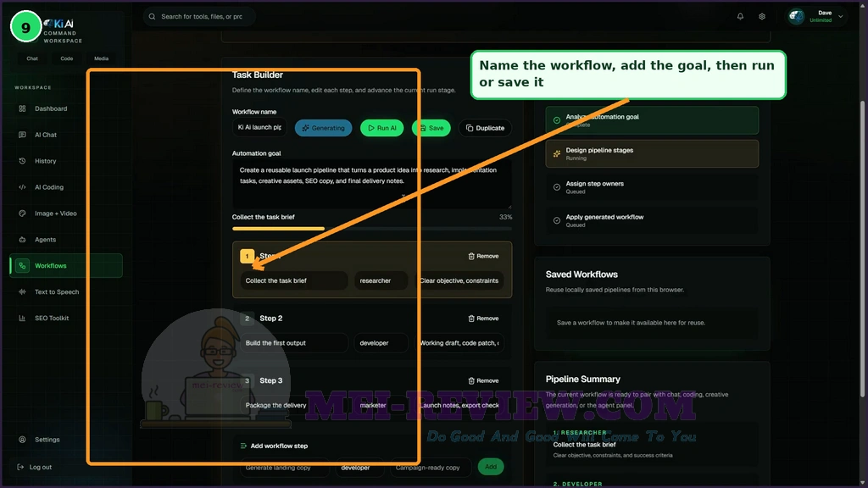This screenshot has width=868, height=488.
Task: Run the workflow with Run AI
Action: [x=382, y=128]
